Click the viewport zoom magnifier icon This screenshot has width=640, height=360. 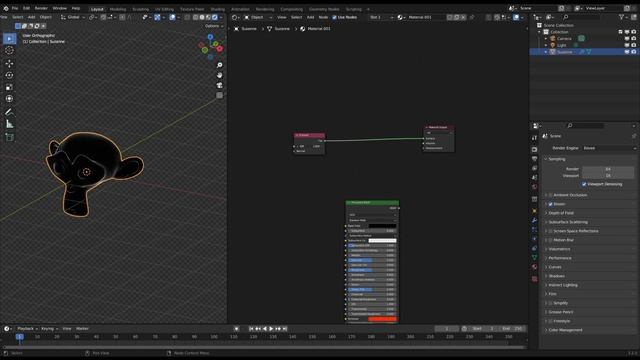pos(220,65)
